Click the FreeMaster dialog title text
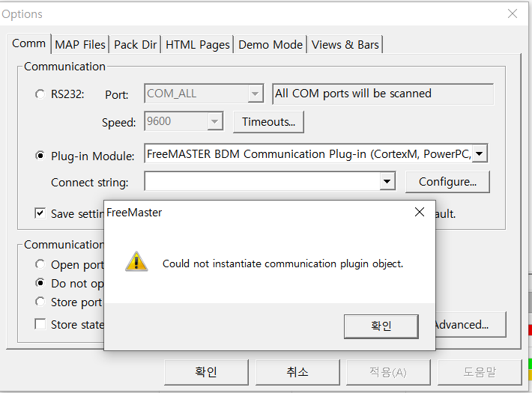532x393 pixels. 134,213
